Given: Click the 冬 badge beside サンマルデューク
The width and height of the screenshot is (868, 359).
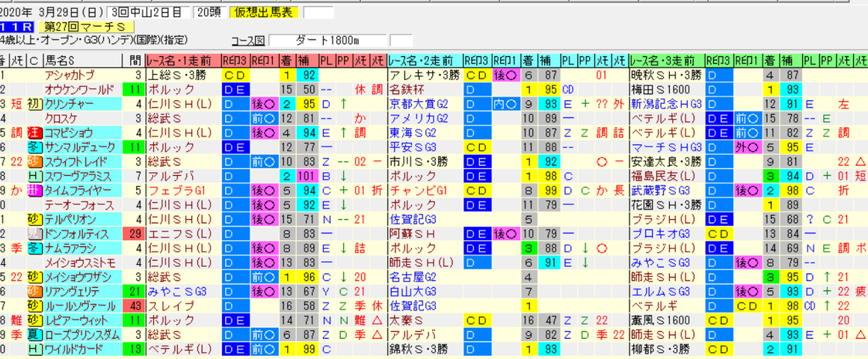Looking at the screenshot, I should tap(35, 147).
